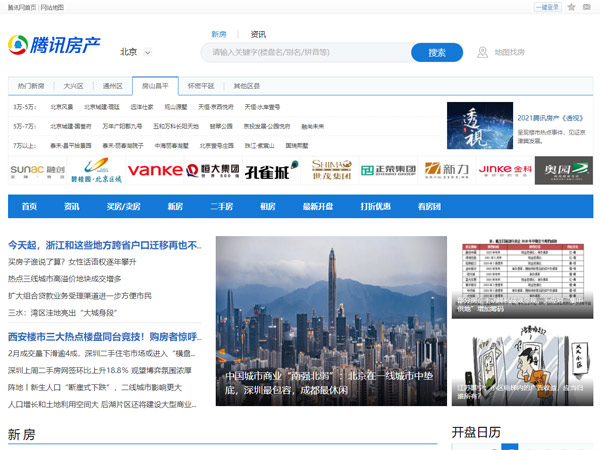Open the Sunac 融创 brand logo
The image size is (600, 450).
38,170
